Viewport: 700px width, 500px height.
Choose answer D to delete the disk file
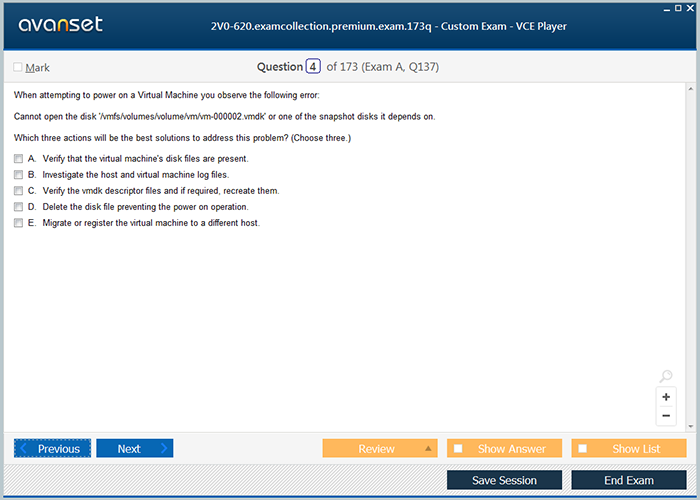coord(18,207)
